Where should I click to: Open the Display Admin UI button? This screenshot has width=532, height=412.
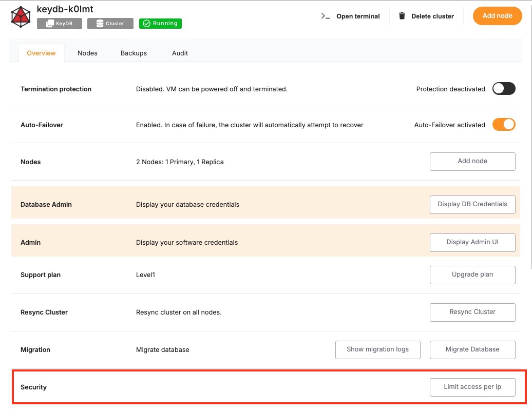[x=472, y=242]
